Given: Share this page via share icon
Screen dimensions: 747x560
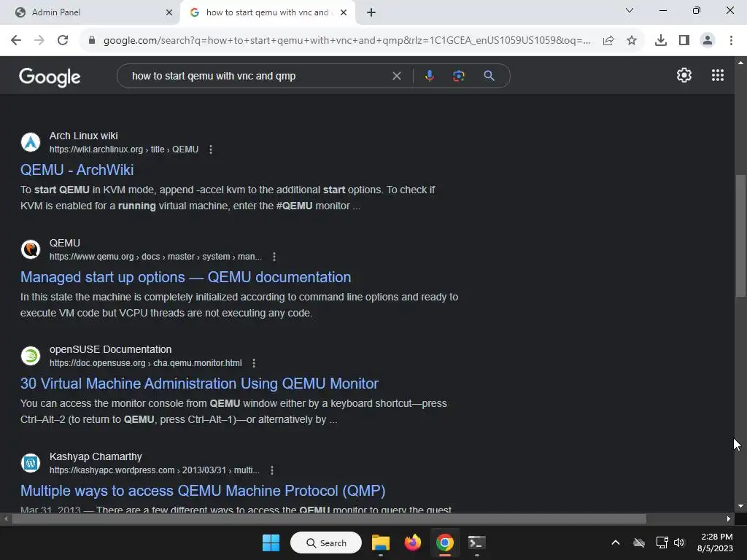Looking at the screenshot, I should click(608, 41).
